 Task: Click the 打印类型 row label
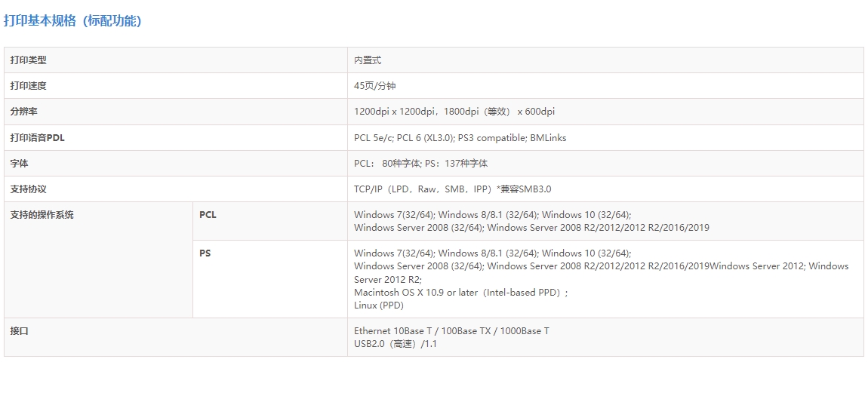(28, 60)
